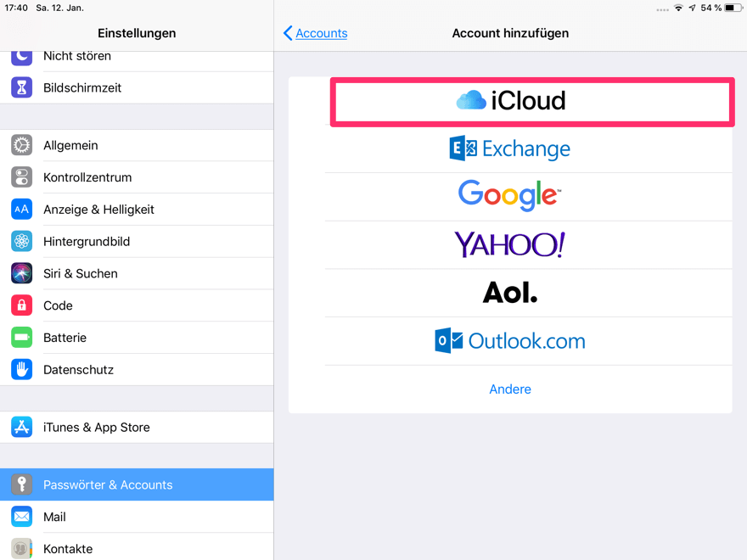This screenshot has width=747, height=560.
Task: Tap the red Code lock icon
Action: (22, 305)
